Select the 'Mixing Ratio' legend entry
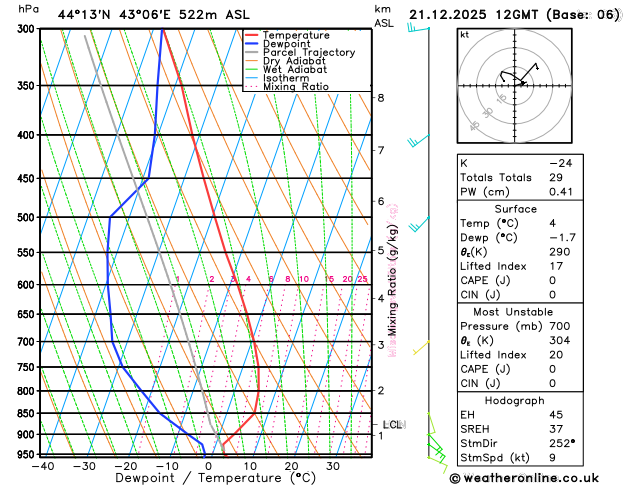 click(296, 87)
